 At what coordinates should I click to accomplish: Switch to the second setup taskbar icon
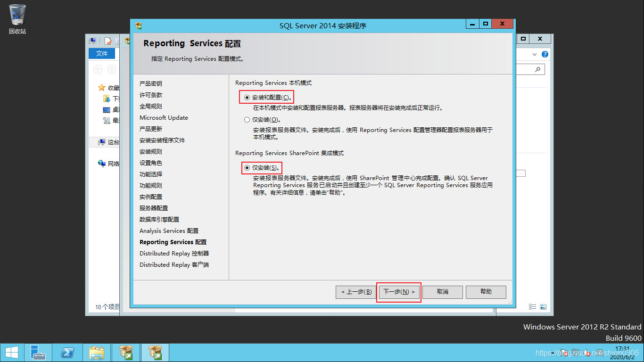pyautogui.click(x=155, y=353)
